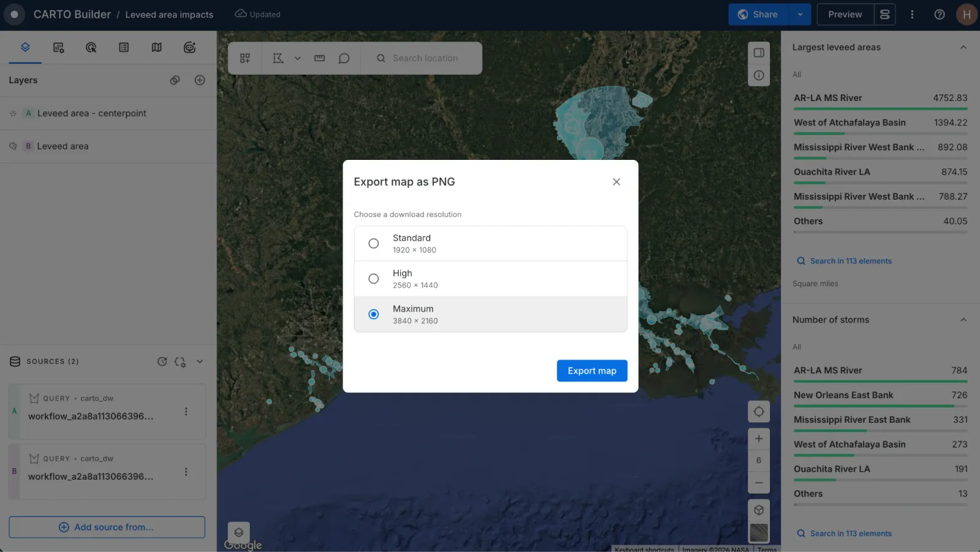Select Ouachita River LA 874.15 row
This screenshot has width=980, height=552.
(881, 174)
